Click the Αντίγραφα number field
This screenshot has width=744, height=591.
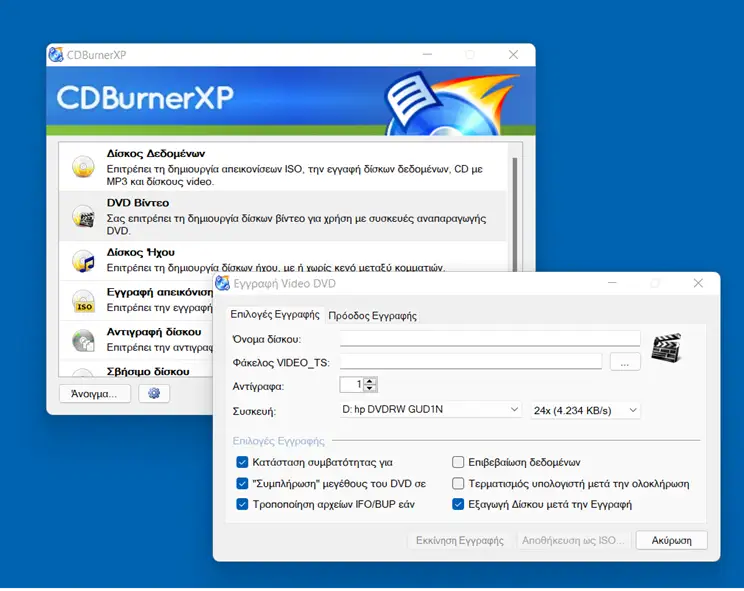[x=352, y=384]
